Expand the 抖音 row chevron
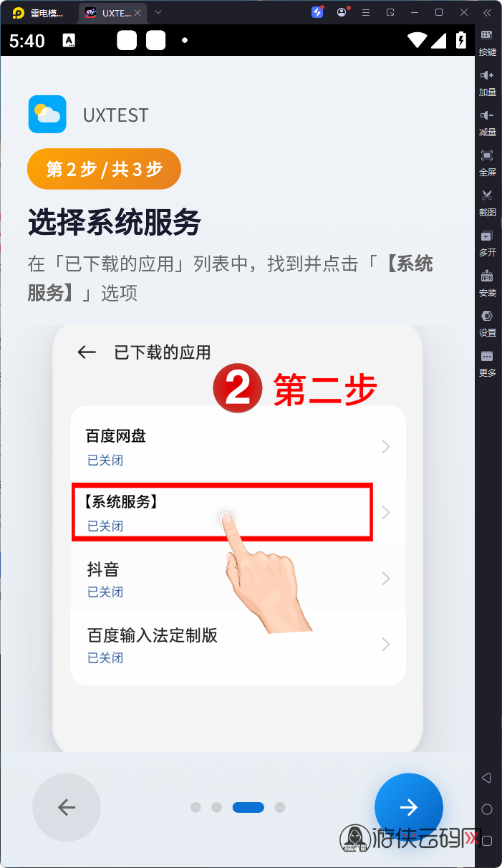The width and height of the screenshot is (502, 868). (386, 579)
